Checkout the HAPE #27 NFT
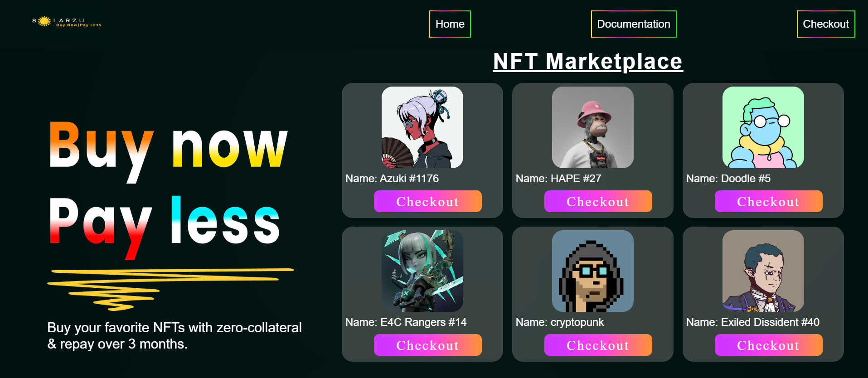Screen dimensions: 868x378 (x=598, y=201)
